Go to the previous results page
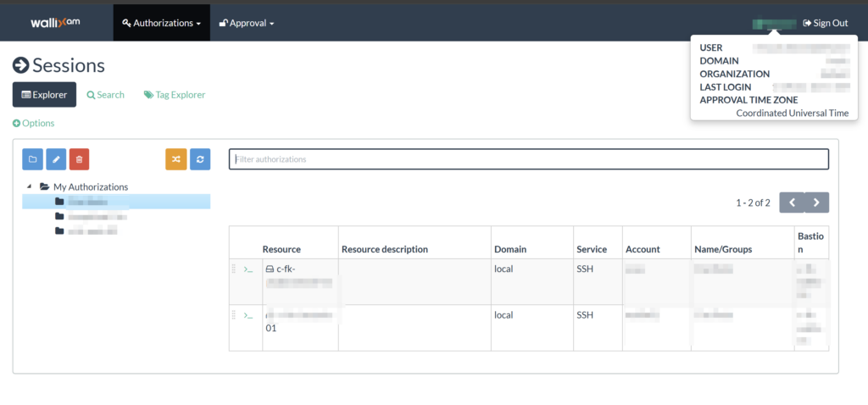The image size is (868, 405). coord(792,202)
